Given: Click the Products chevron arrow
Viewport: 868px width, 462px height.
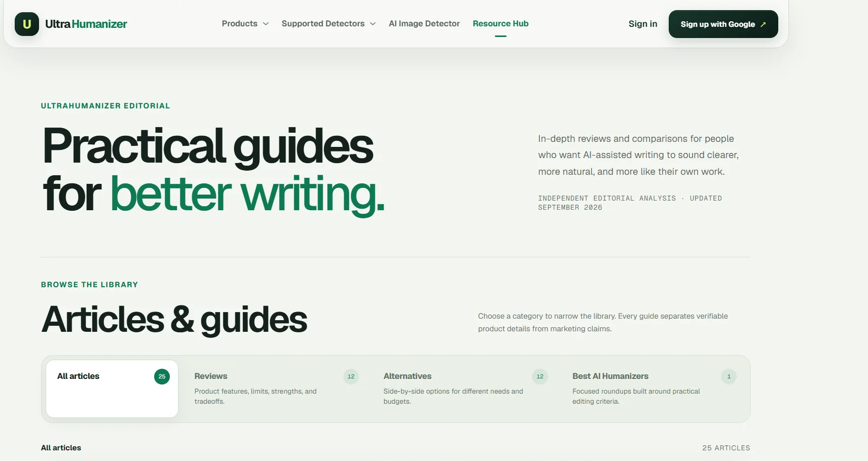Looking at the screenshot, I should (266, 24).
